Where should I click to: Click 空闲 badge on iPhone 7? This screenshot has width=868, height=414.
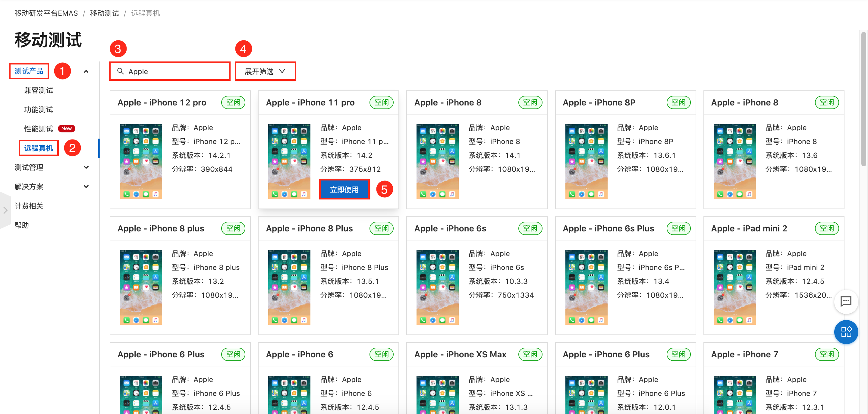pyautogui.click(x=826, y=354)
